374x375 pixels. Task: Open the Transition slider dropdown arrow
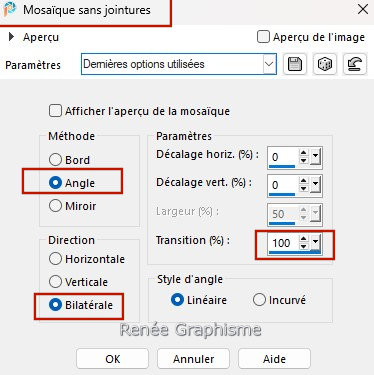click(315, 243)
